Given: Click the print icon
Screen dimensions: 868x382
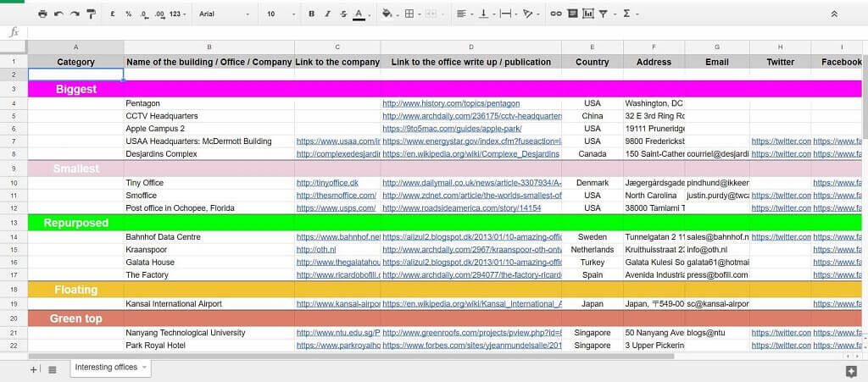Looking at the screenshot, I should 42,14.
